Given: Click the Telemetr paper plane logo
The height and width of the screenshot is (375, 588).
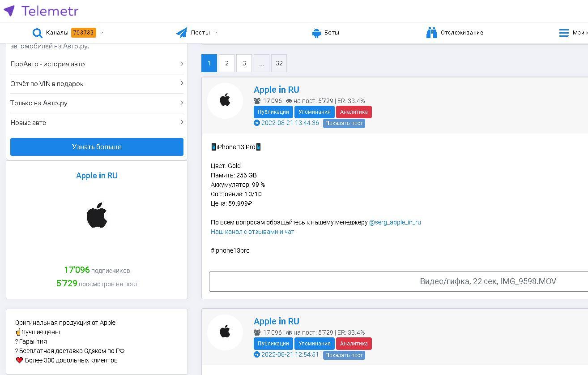Looking at the screenshot, I should (9, 11).
